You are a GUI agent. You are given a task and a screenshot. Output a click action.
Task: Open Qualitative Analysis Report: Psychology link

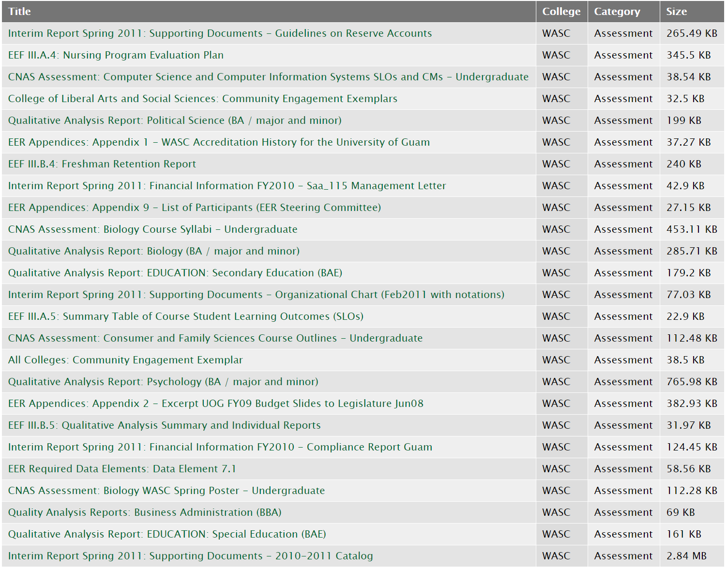click(x=163, y=382)
